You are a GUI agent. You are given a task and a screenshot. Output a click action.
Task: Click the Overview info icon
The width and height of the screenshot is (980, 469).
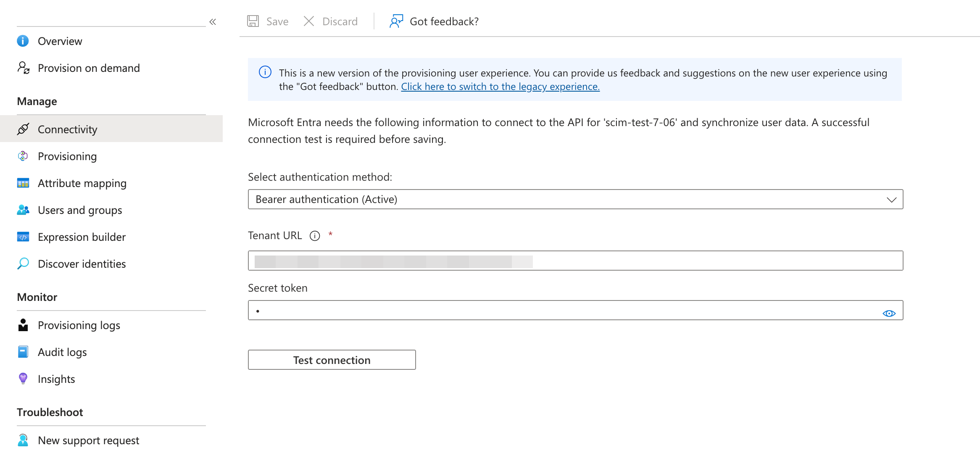(23, 41)
